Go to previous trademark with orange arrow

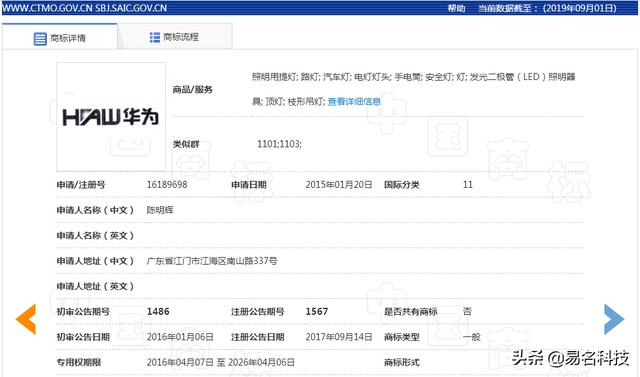click(x=26, y=319)
